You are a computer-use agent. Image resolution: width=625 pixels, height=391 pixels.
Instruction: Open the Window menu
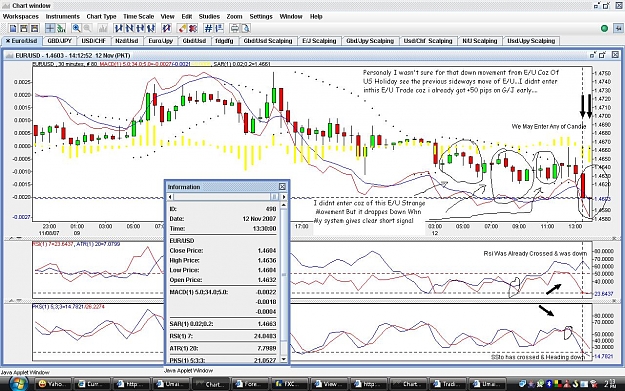tap(291, 16)
